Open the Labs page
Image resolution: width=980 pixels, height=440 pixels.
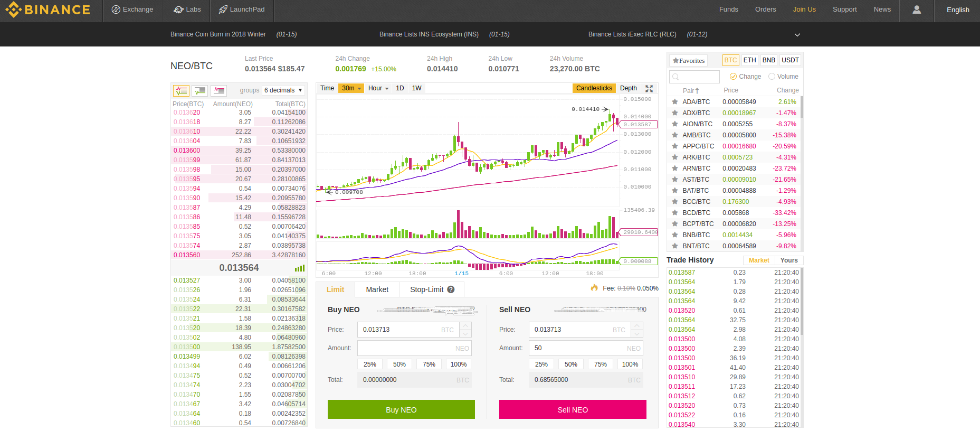(x=187, y=10)
